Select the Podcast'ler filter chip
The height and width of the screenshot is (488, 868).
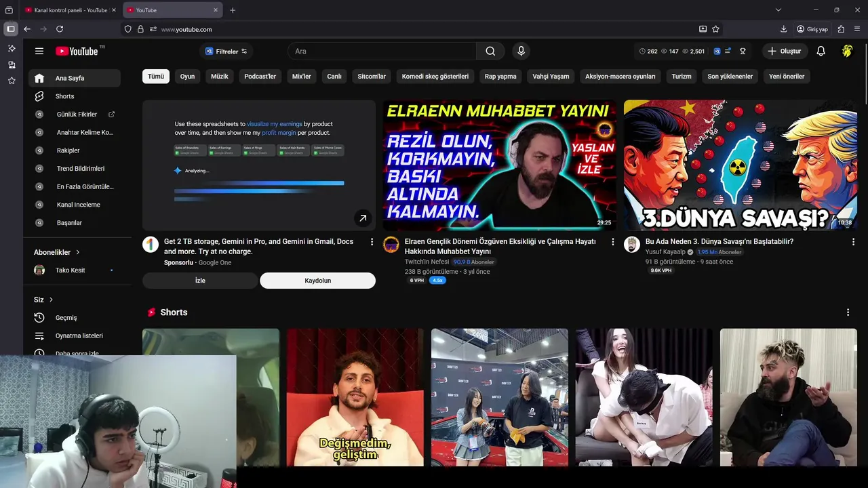point(260,77)
